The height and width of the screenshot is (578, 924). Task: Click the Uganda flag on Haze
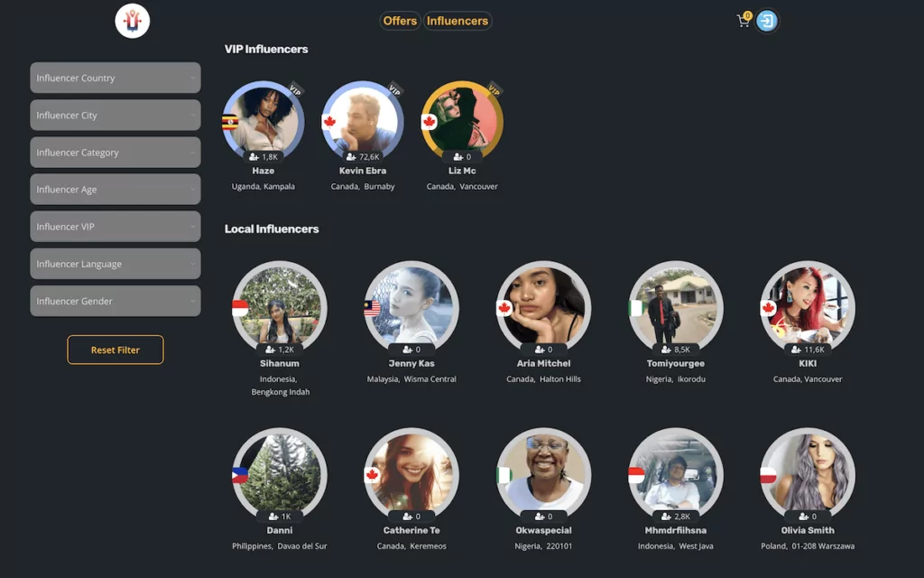(230, 122)
